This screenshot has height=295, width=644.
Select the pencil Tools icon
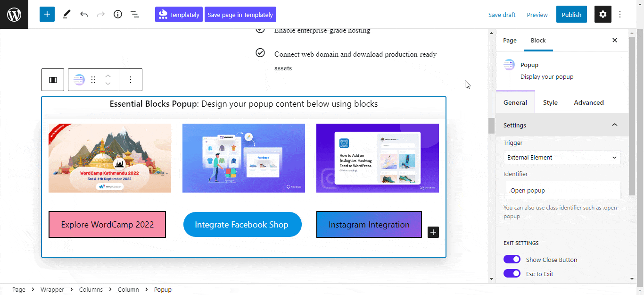tap(66, 14)
